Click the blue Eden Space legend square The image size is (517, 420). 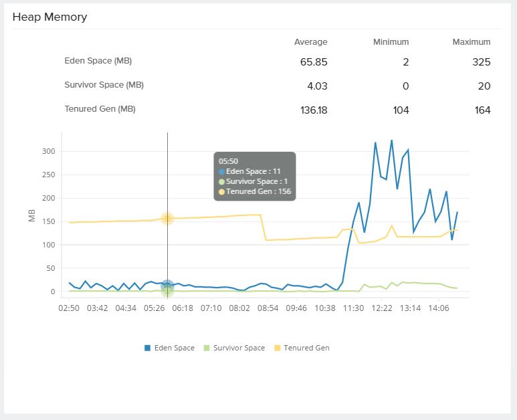148,348
